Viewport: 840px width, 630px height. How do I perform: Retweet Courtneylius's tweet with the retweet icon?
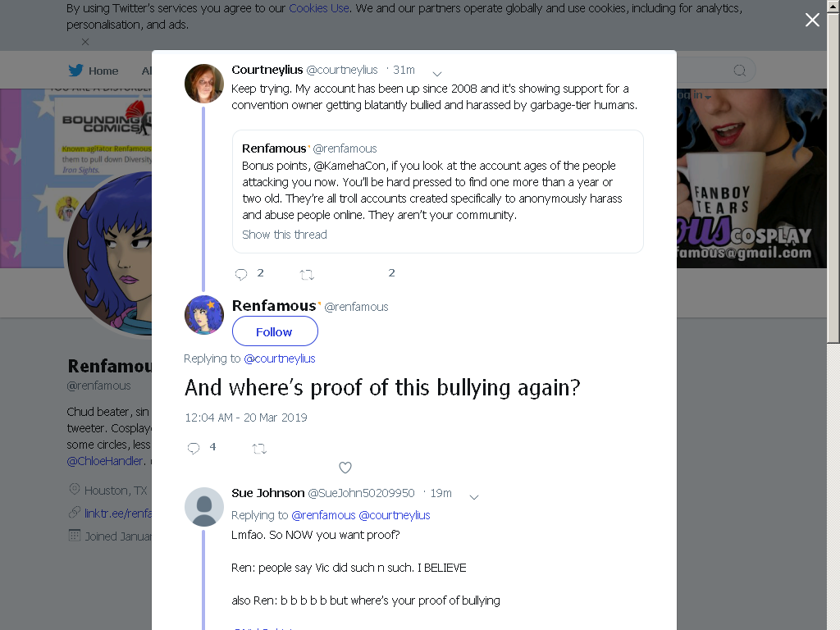(x=307, y=275)
